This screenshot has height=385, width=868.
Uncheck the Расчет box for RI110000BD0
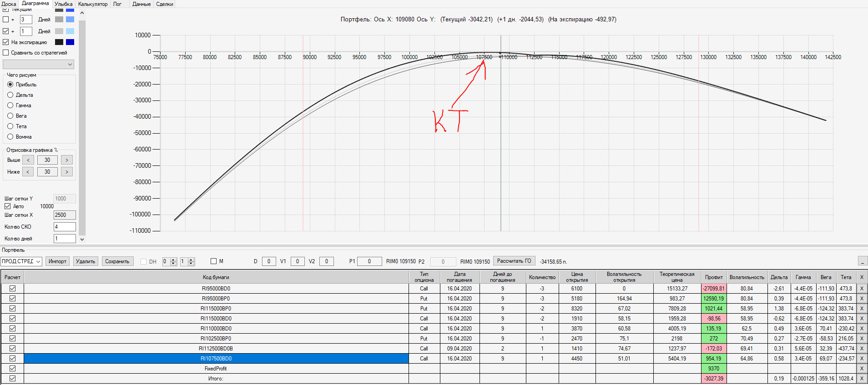pos(12,329)
